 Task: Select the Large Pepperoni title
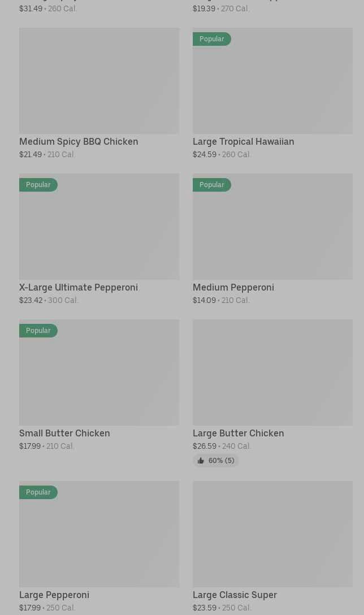tap(54, 595)
